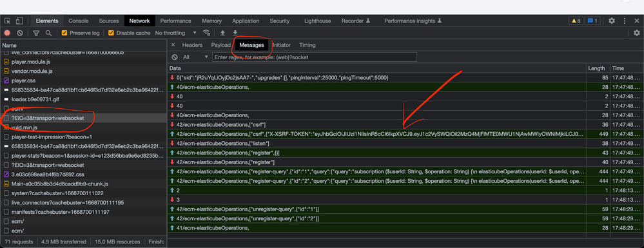
Task: Select the live_connectors?cachebuster=168700111195 request
Action: pos(83,203)
